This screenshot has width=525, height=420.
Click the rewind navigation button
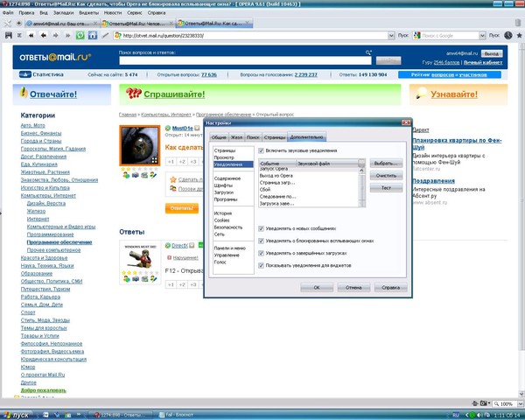[31, 35]
